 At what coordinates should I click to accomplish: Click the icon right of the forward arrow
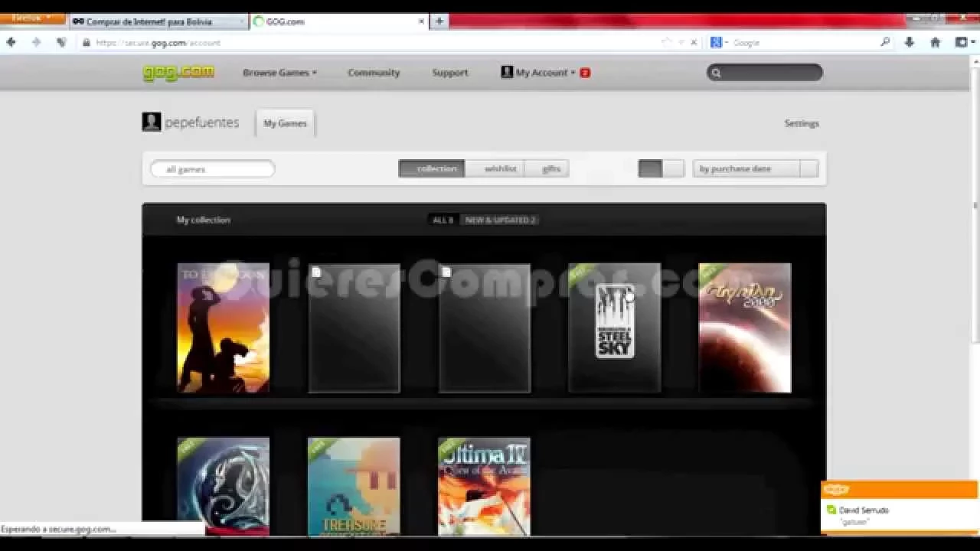61,43
